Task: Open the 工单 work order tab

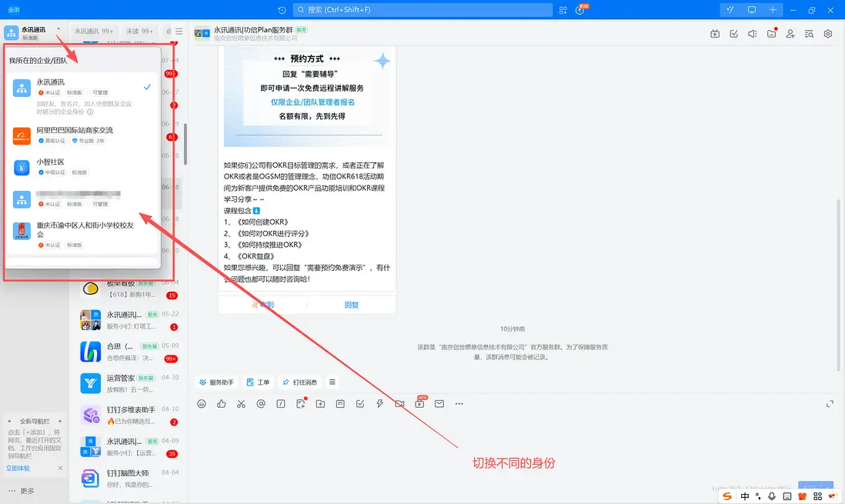Action: [x=258, y=382]
